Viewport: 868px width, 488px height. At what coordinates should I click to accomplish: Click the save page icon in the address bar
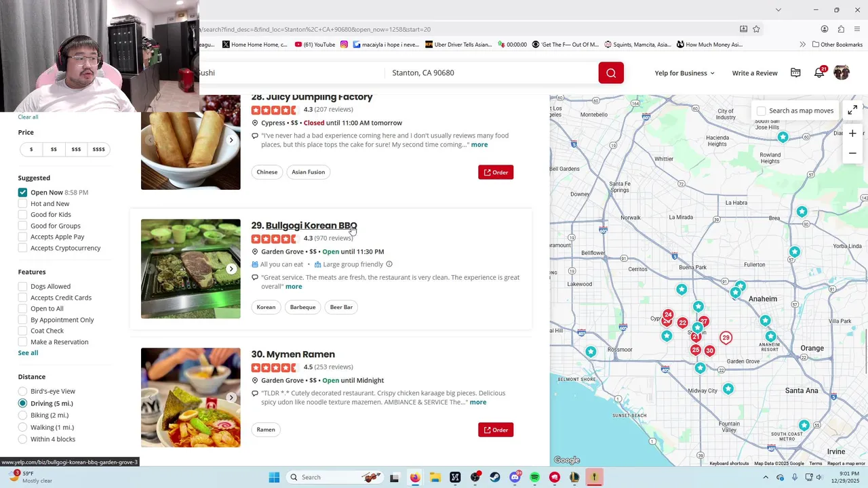click(743, 29)
